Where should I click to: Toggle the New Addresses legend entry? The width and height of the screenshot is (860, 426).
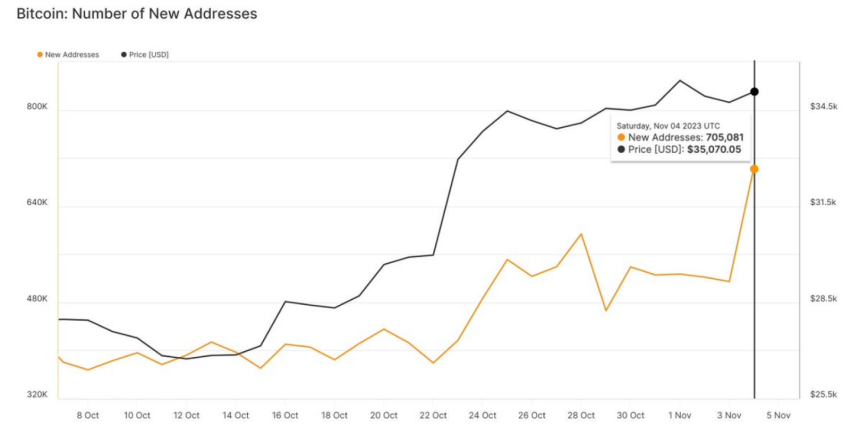point(72,54)
